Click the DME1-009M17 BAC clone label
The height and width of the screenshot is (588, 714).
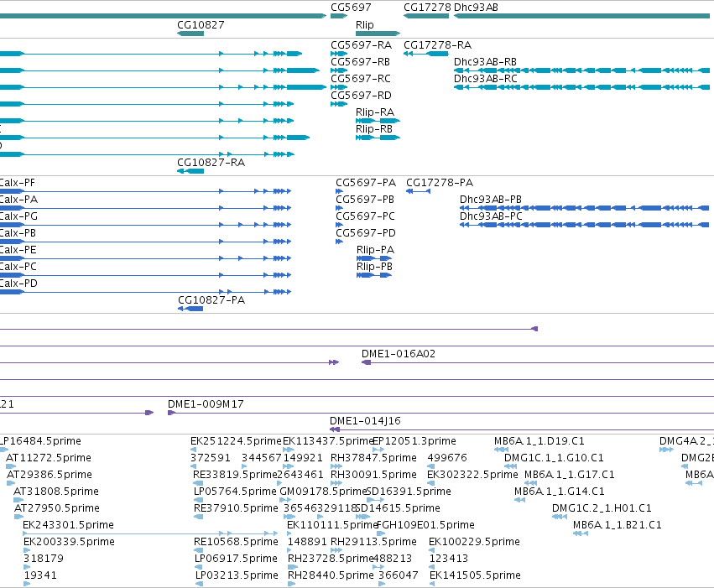tap(206, 404)
